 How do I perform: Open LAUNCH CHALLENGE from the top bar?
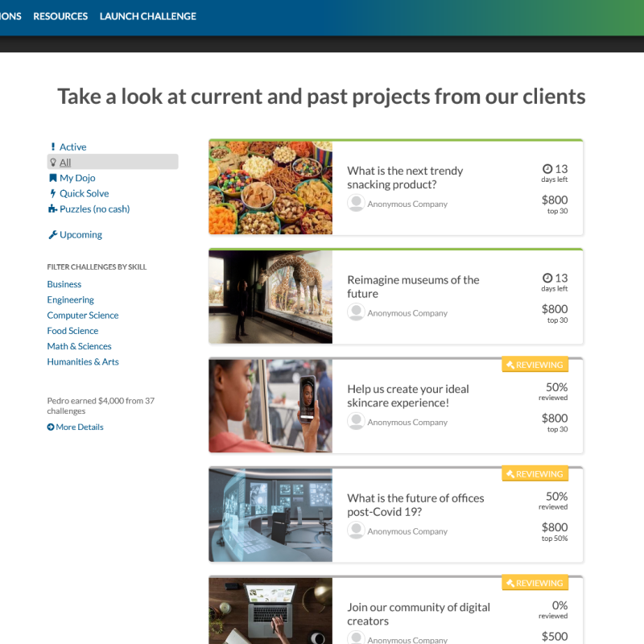point(147,16)
